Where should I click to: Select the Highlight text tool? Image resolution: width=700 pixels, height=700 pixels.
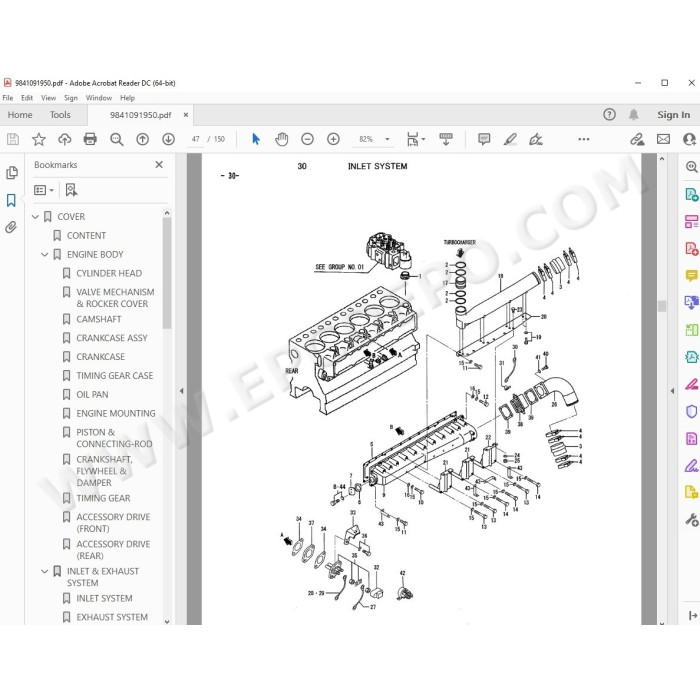(x=510, y=139)
